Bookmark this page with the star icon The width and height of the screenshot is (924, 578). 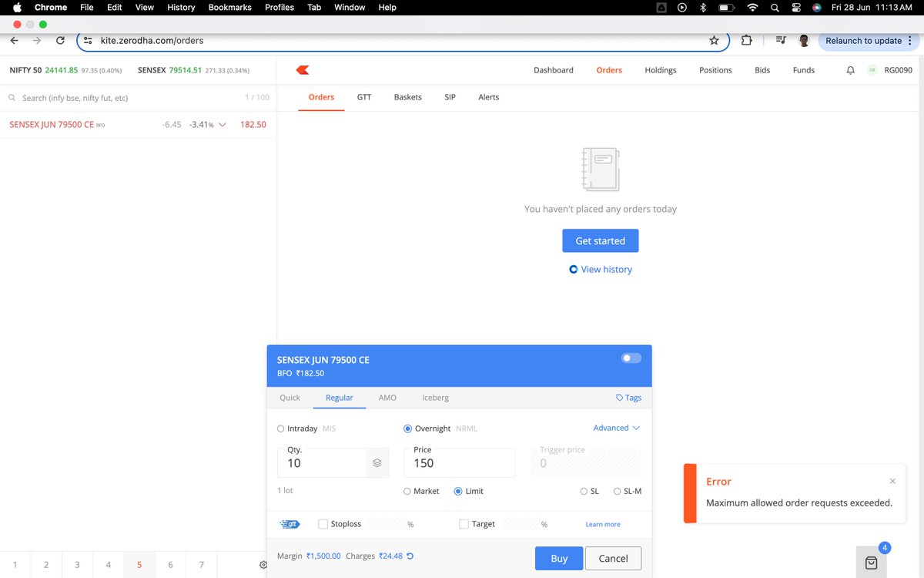pos(714,40)
